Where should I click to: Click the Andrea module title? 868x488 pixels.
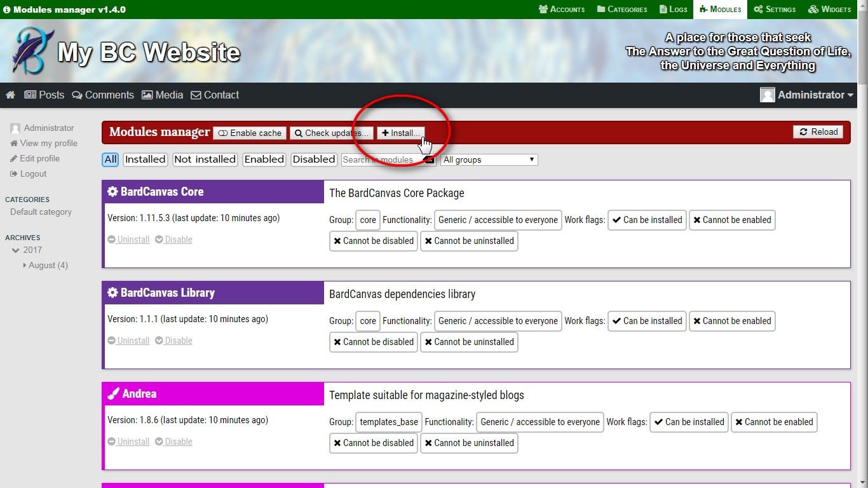[139, 394]
